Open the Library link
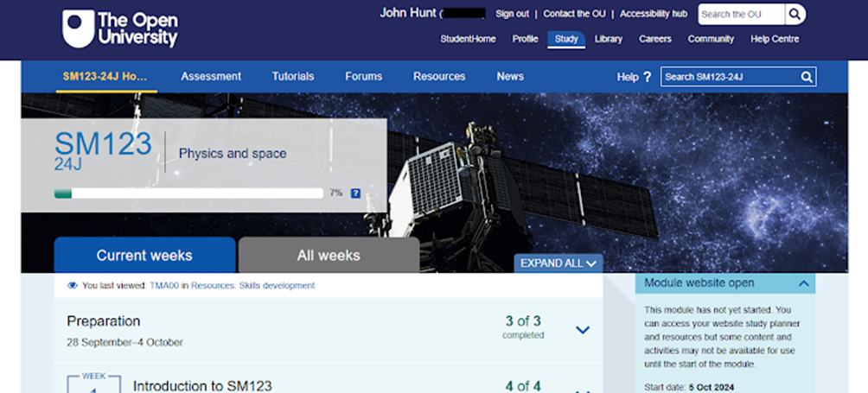 [609, 39]
